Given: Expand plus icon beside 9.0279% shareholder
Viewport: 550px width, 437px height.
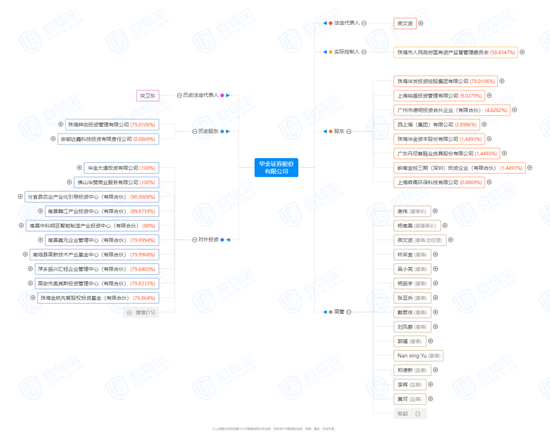Looking at the screenshot, I should pos(489,95).
